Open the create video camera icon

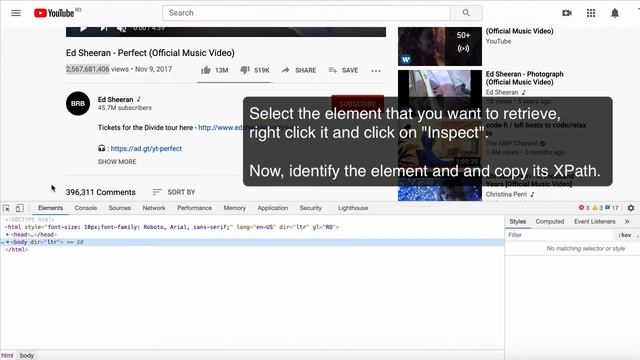point(567,13)
